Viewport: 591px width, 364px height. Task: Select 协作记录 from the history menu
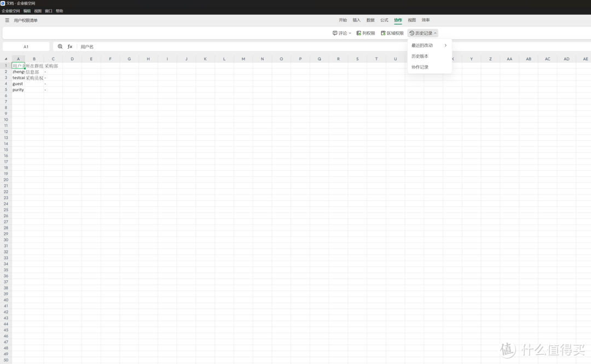(420, 67)
